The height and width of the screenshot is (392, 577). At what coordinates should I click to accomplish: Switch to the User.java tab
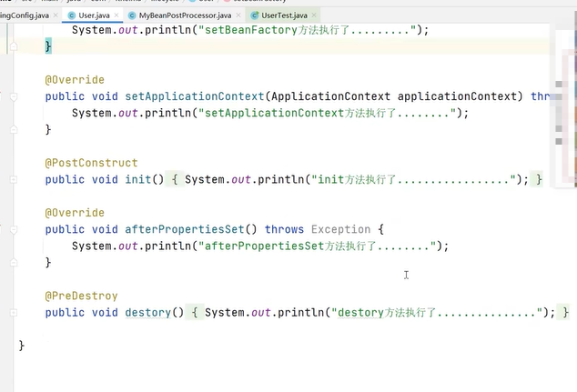pos(94,15)
